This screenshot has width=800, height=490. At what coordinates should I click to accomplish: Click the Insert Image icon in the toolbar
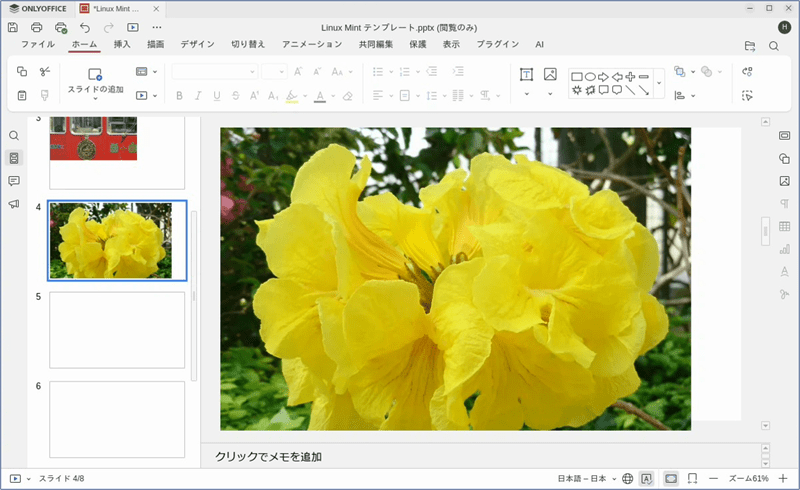click(550, 74)
